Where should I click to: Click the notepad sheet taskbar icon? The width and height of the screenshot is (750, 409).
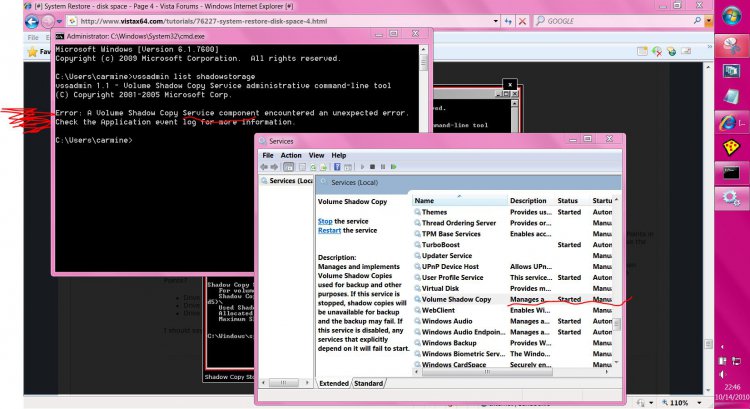[x=731, y=97]
